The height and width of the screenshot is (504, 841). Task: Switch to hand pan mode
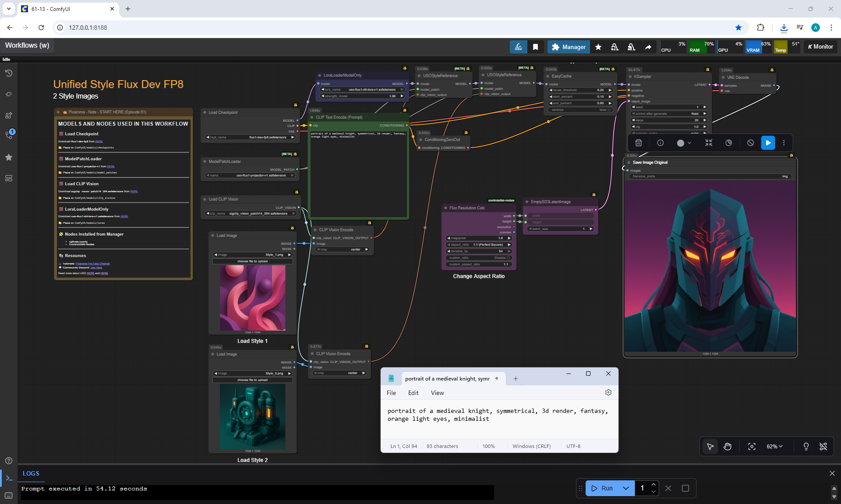coord(728,446)
